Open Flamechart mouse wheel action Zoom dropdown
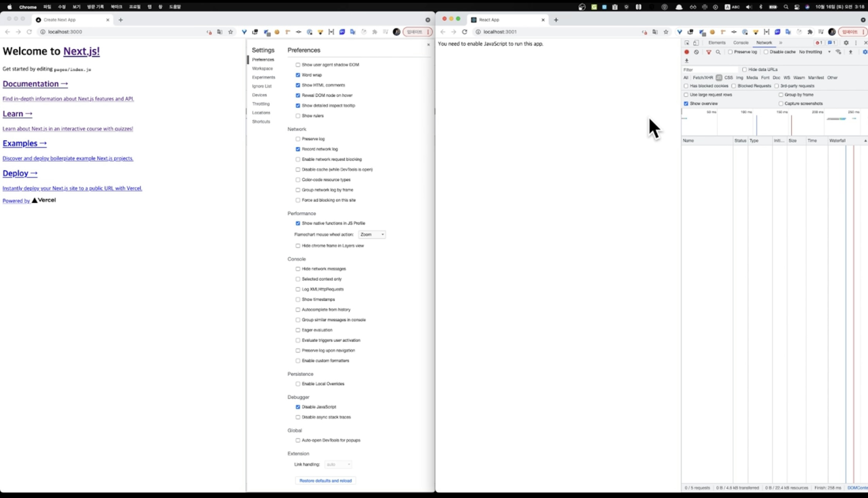This screenshot has width=868, height=498. tap(372, 235)
